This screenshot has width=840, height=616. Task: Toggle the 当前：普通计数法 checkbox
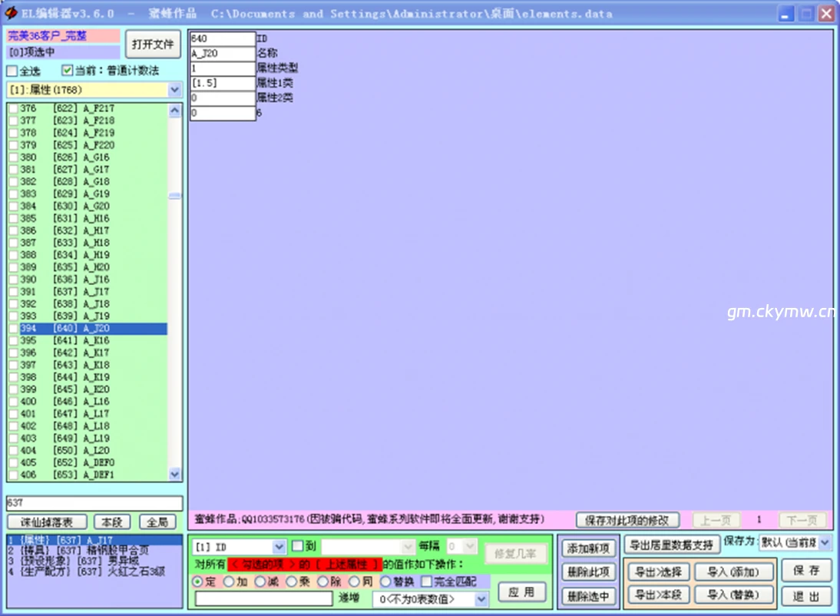tap(67, 70)
